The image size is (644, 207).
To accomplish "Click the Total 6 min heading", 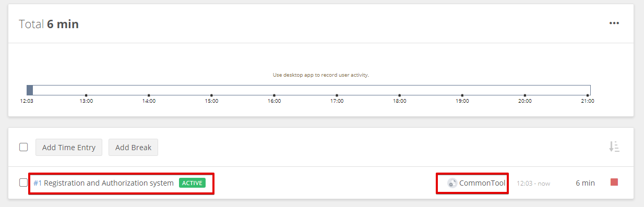I will pyautogui.click(x=49, y=24).
